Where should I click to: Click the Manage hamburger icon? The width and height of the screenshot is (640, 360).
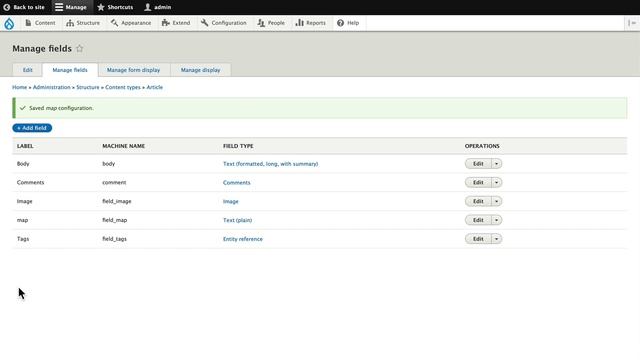[x=59, y=7]
